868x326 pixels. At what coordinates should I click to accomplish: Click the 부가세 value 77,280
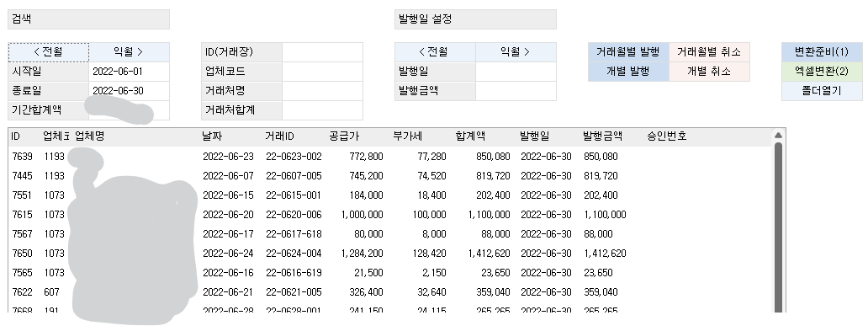(x=431, y=157)
